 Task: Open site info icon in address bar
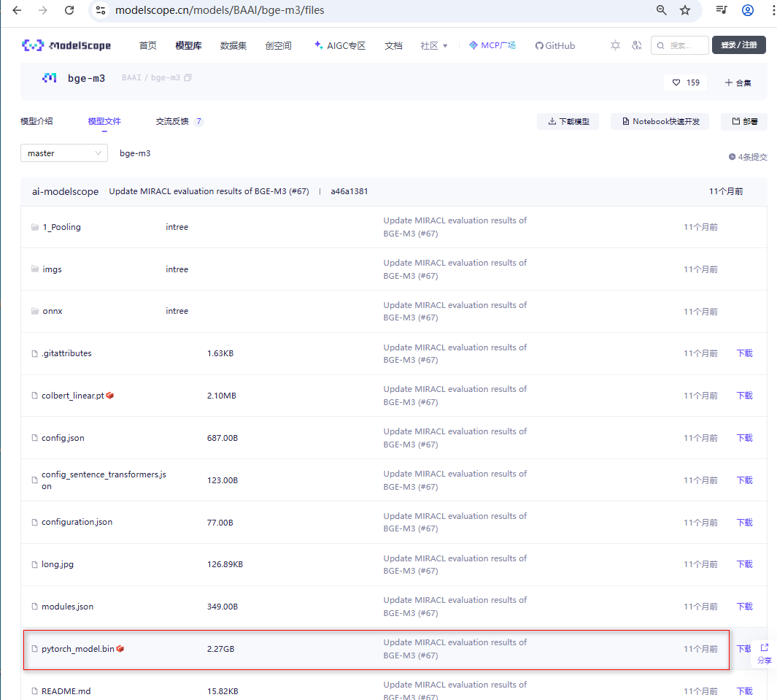[101, 10]
